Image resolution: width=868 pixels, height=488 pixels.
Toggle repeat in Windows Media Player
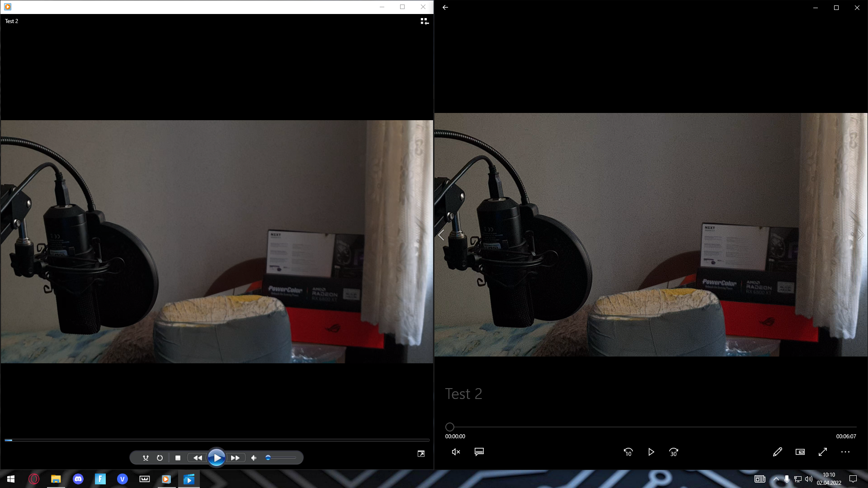pyautogui.click(x=160, y=458)
